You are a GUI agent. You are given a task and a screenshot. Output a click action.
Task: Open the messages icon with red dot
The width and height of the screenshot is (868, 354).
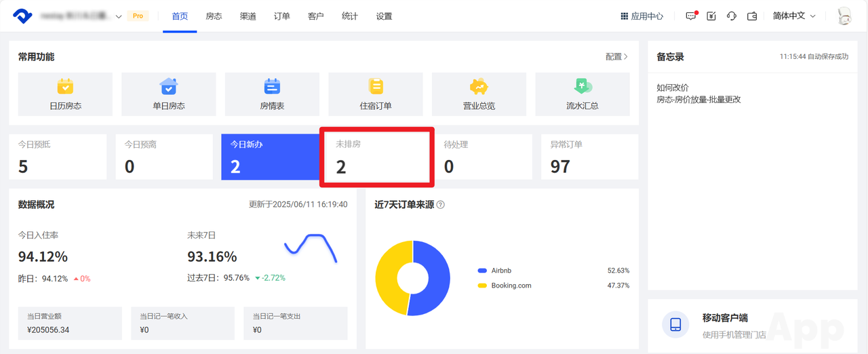pos(691,16)
